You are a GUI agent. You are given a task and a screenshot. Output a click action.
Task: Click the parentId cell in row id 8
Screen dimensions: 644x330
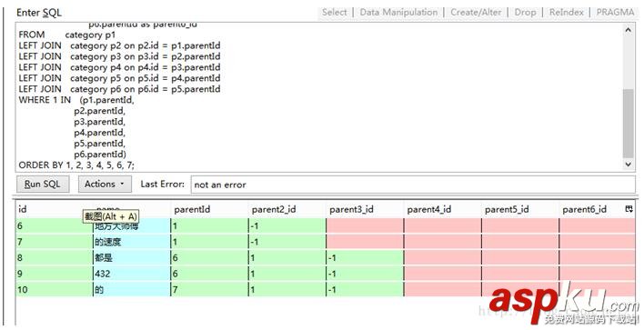(209, 258)
